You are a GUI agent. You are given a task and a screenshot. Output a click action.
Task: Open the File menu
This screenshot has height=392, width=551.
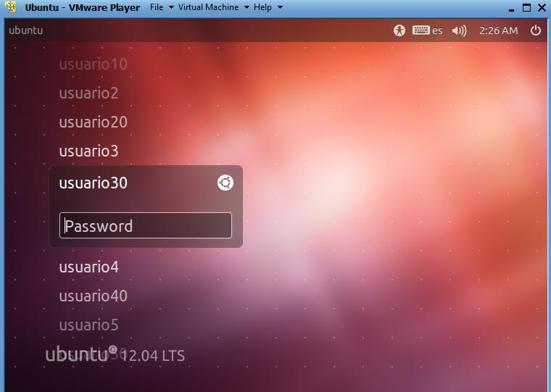tap(157, 7)
